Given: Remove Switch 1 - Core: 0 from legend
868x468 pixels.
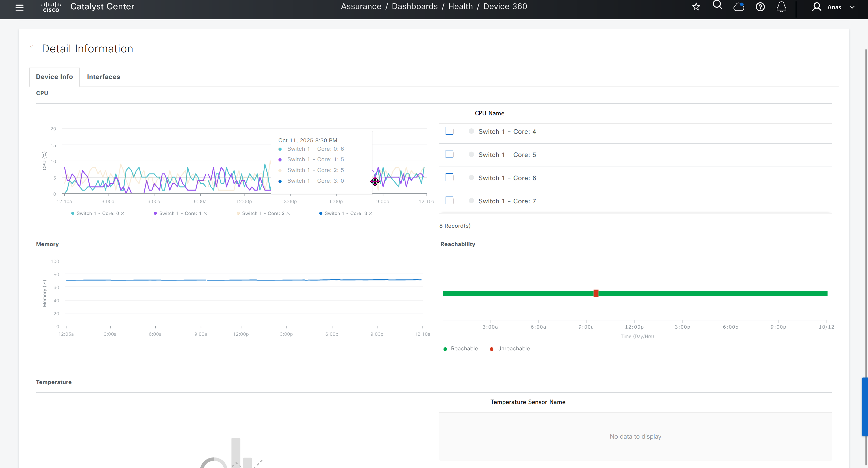Looking at the screenshot, I should 123,213.
